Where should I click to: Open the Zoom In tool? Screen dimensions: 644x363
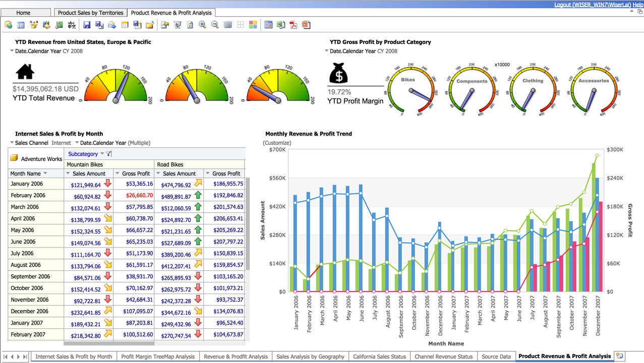click(x=202, y=24)
